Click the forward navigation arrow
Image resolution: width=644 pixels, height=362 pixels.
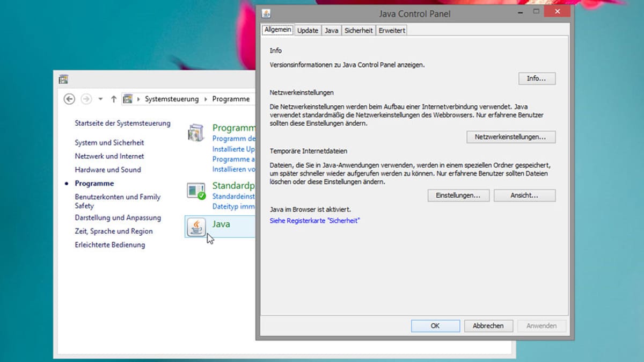point(86,99)
